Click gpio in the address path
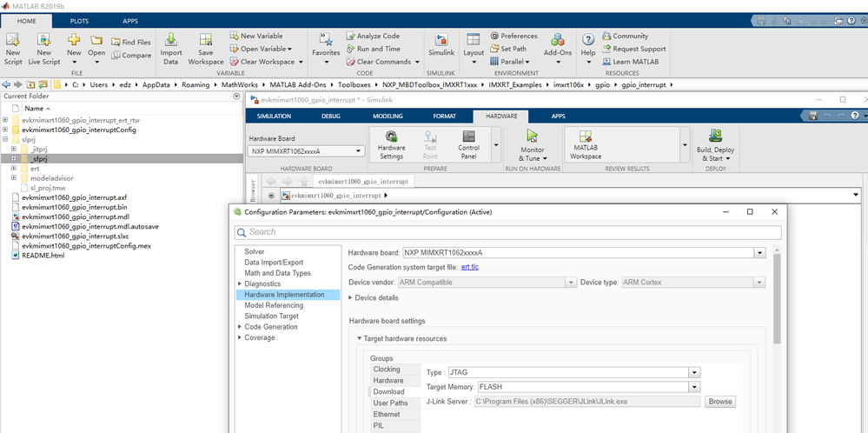 coord(602,84)
